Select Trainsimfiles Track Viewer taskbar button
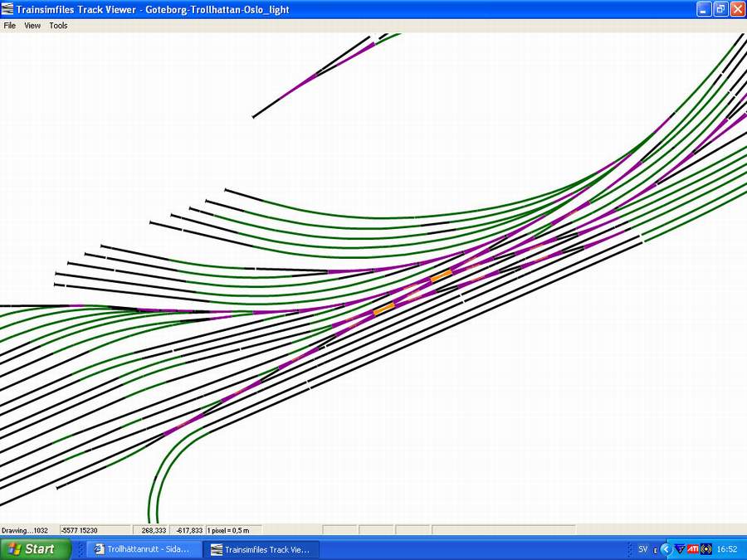 [261, 549]
